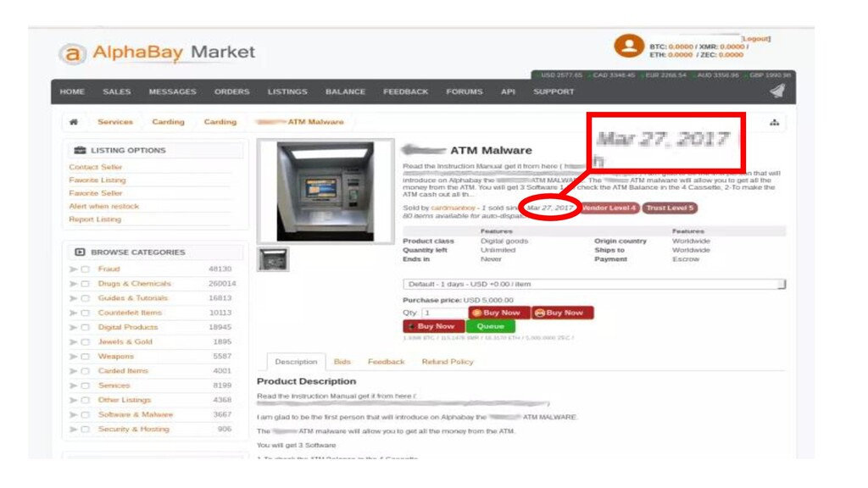868x488 pixels.
Task: Switch to the Bids tab
Action: click(x=342, y=362)
